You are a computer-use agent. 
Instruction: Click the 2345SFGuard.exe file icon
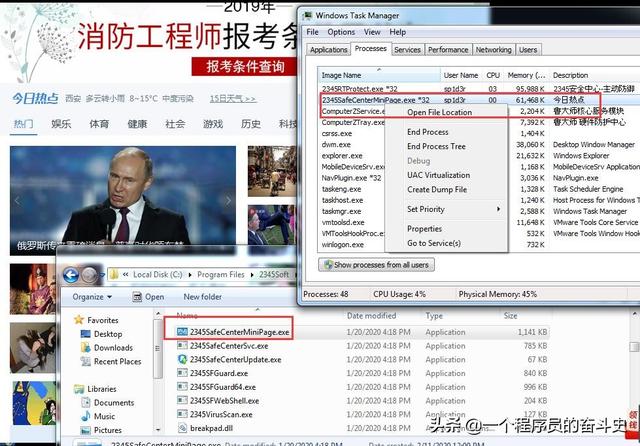click(182, 373)
